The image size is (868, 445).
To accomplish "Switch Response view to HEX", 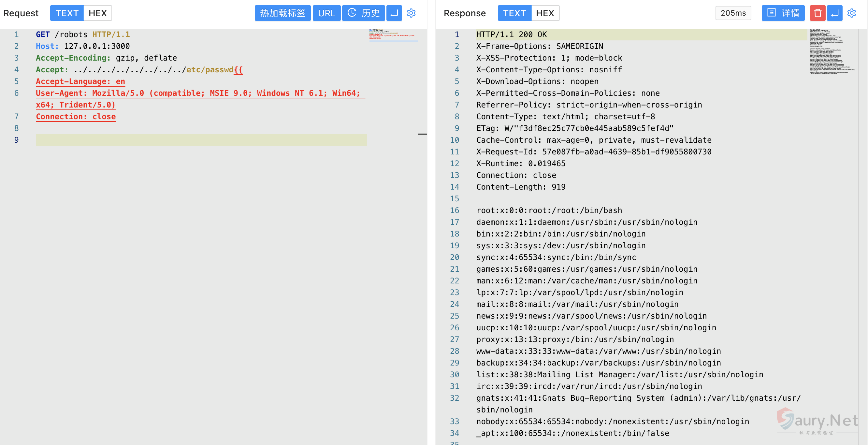I will (545, 13).
